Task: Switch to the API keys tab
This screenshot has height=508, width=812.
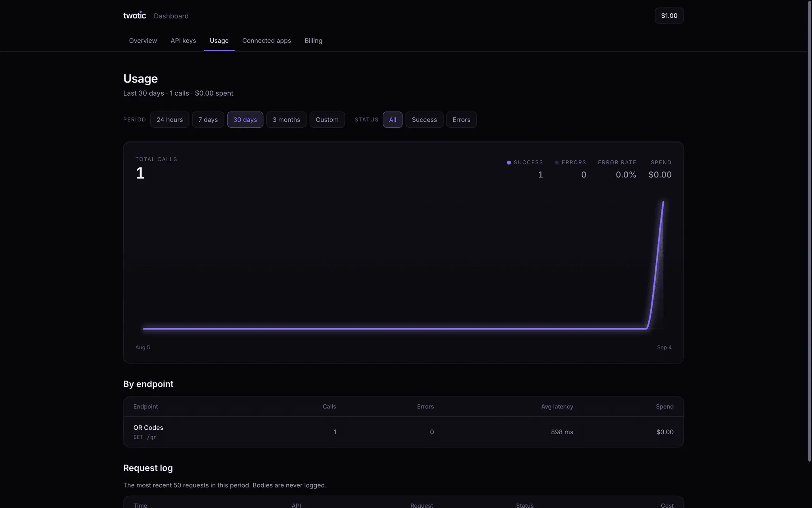Action: tap(183, 40)
